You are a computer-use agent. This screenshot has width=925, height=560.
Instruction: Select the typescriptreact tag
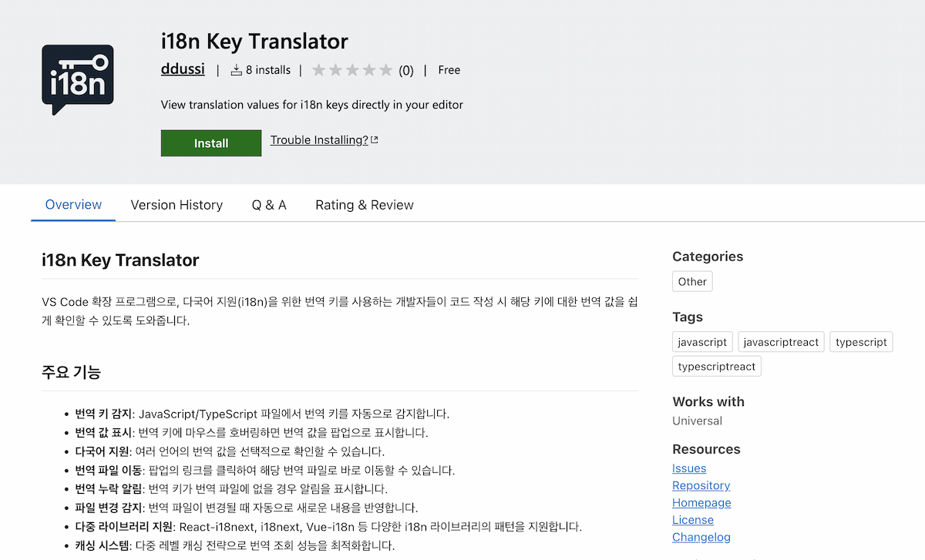pyautogui.click(x=716, y=366)
